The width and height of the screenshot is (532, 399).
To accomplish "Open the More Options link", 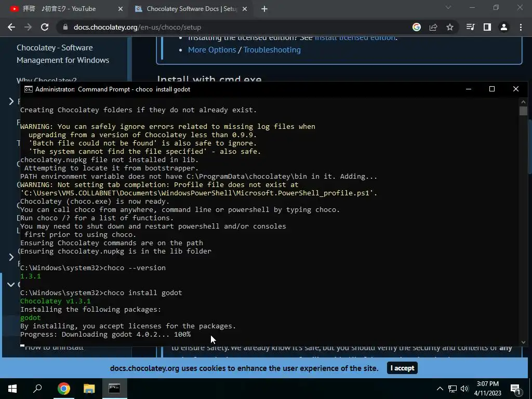I will click(x=212, y=49).
